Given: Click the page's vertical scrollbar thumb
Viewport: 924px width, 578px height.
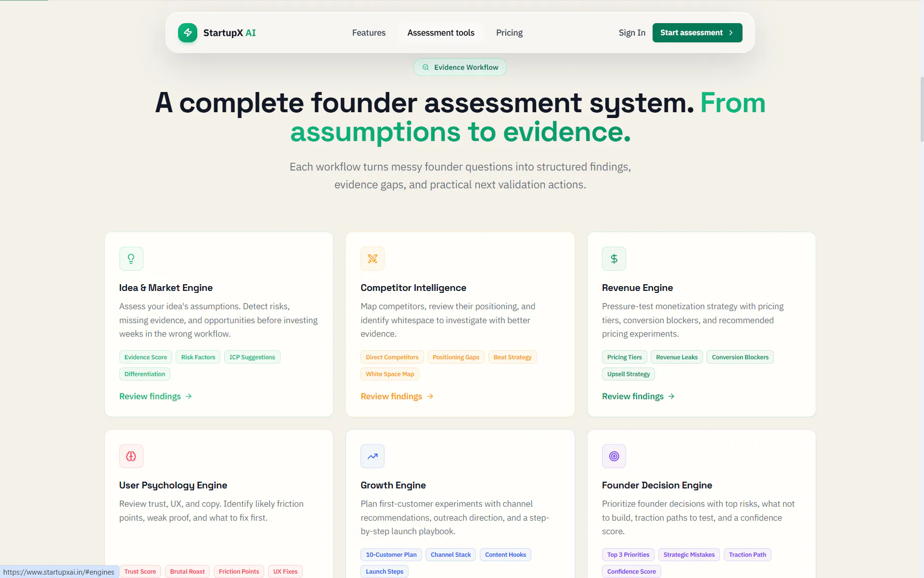Looking at the screenshot, I should click(x=922, y=108).
